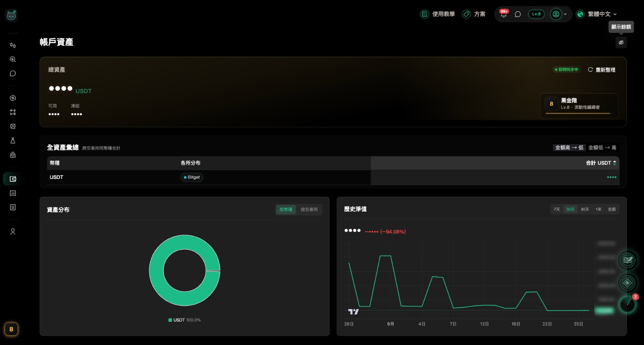Select the 全部 history range tab
The height and width of the screenshot is (345, 644).
click(612, 209)
